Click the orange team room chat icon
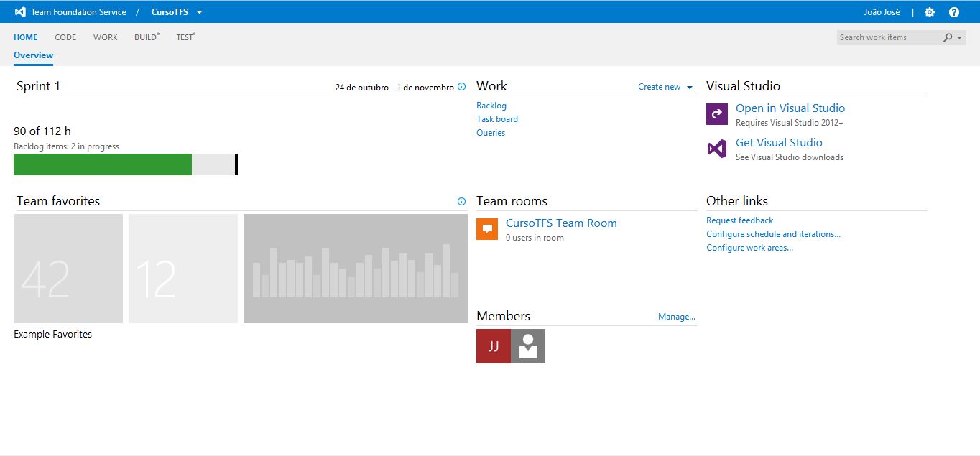This screenshot has width=980, height=456. tap(487, 229)
